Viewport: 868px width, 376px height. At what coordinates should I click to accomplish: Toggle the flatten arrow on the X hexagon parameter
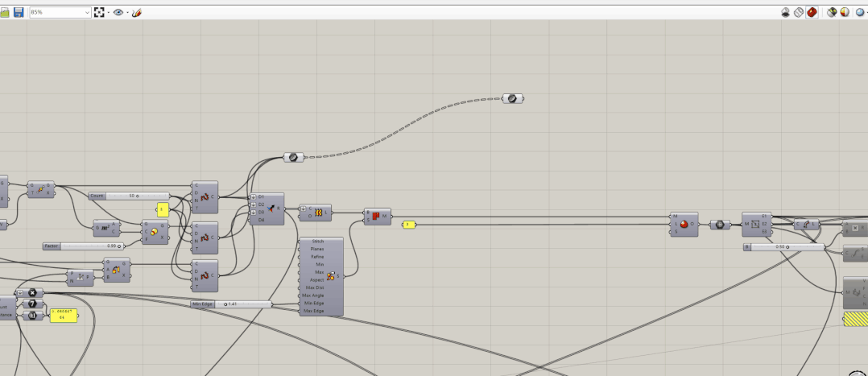pos(20,293)
